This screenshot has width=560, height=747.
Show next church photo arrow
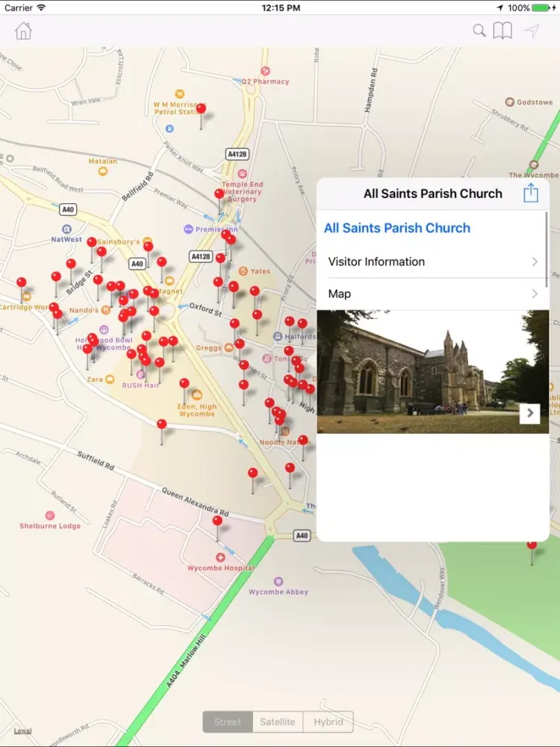point(529,413)
